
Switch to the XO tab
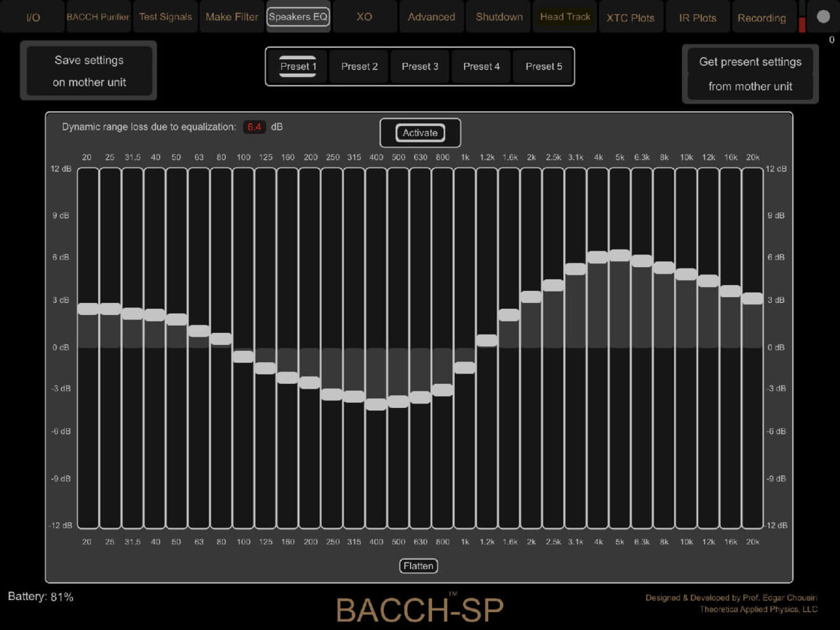(x=365, y=17)
